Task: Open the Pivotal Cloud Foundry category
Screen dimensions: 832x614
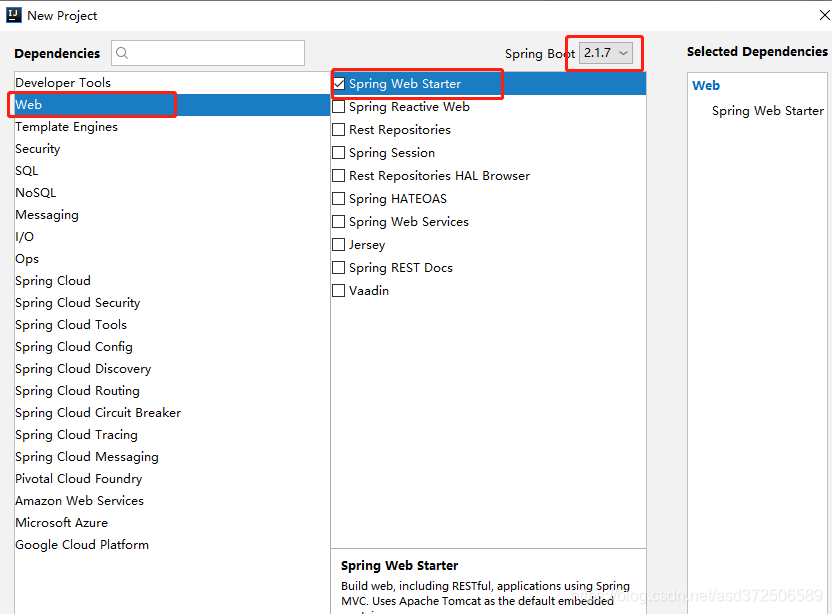Action: (x=172, y=479)
